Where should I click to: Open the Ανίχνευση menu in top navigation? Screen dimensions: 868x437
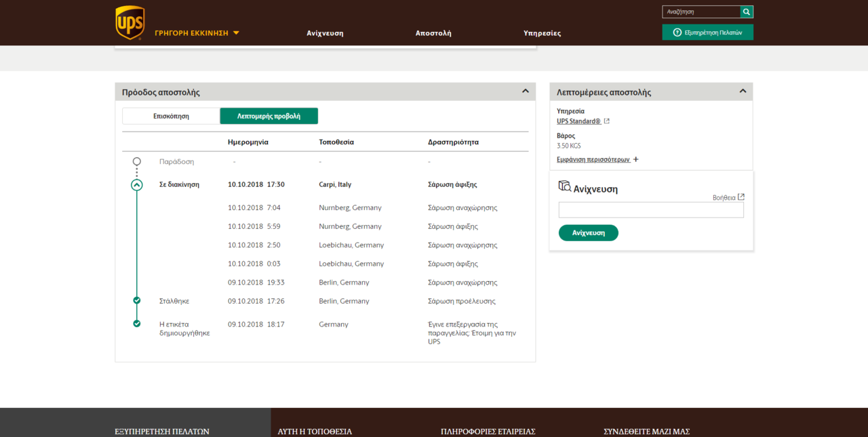(x=325, y=33)
